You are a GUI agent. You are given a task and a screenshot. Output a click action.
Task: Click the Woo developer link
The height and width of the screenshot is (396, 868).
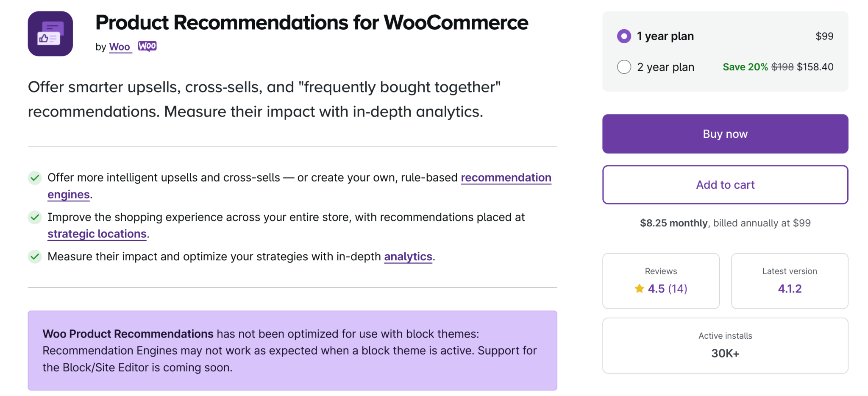pyautogui.click(x=120, y=47)
